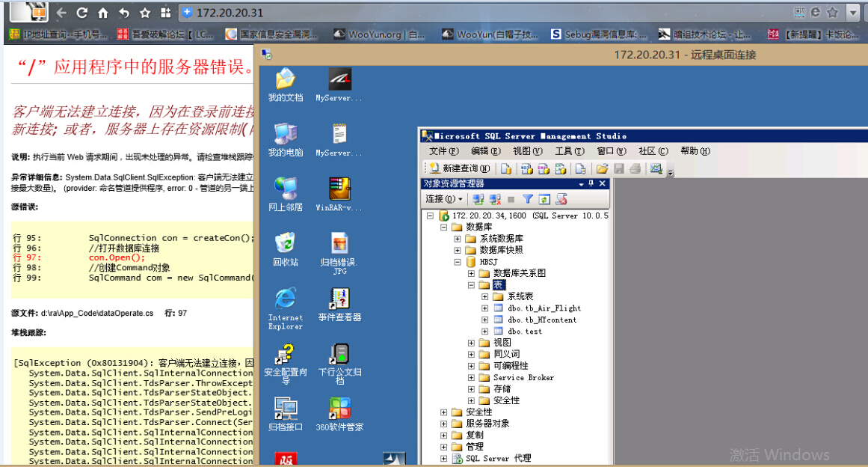Viewport: 868px width, 467px height.
Task: Select the 存储 folder
Action: [502, 389]
